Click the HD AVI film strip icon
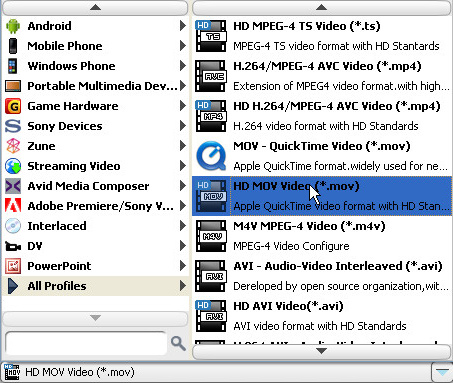The image size is (453, 383). point(211,316)
